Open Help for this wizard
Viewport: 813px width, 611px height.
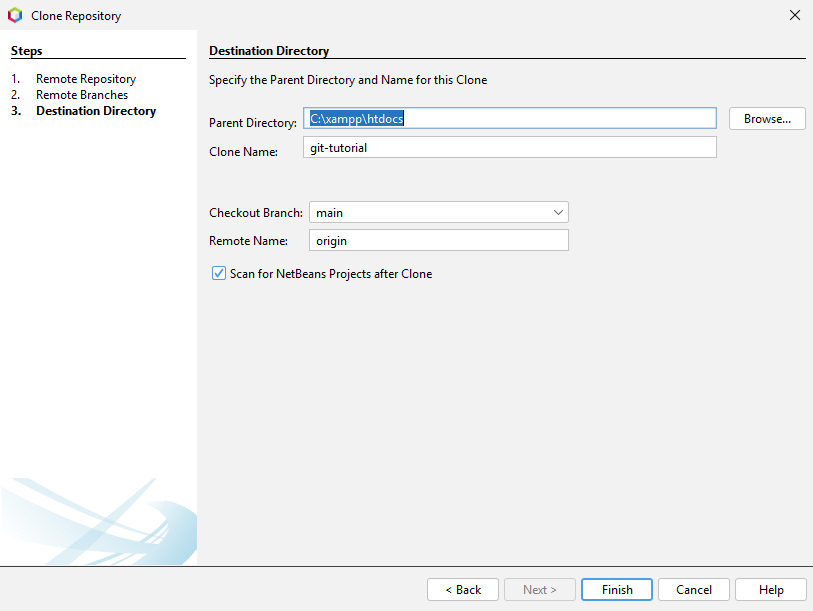(x=771, y=589)
